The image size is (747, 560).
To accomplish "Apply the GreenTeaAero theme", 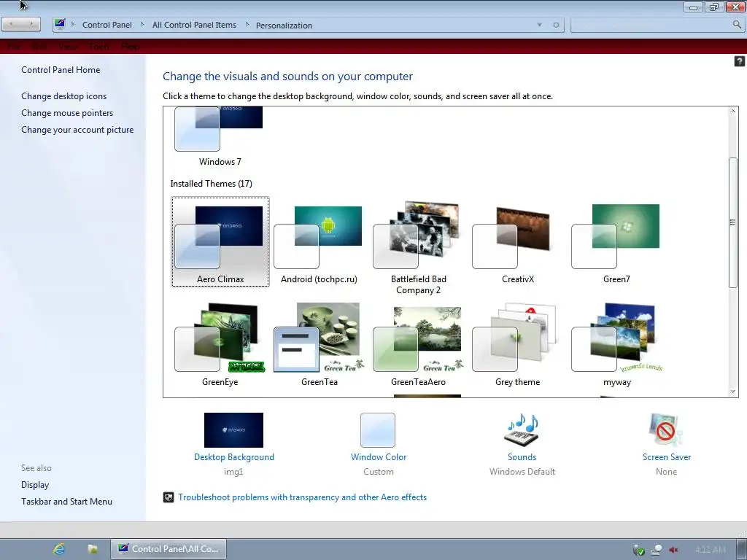I will [418, 345].
